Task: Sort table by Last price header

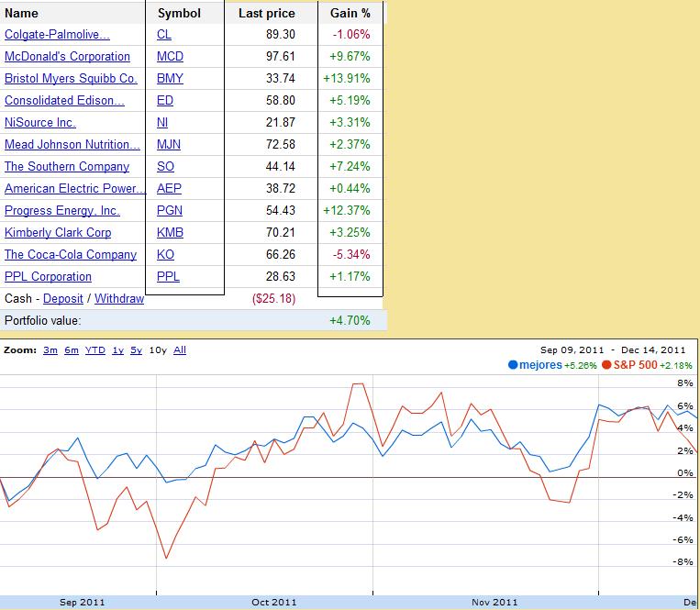Action: pos(267,14)
